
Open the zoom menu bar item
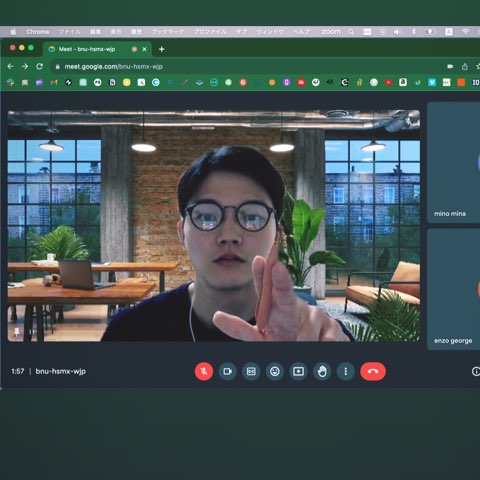tap(331, 32)
